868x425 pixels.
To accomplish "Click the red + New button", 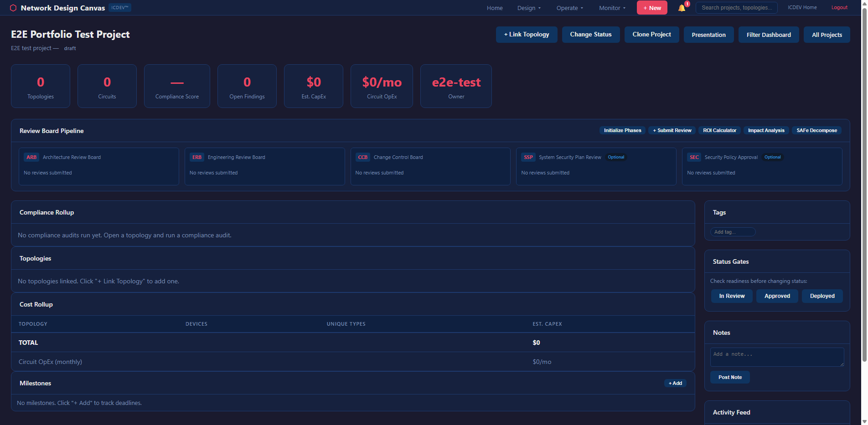I will tap(652, 8).
